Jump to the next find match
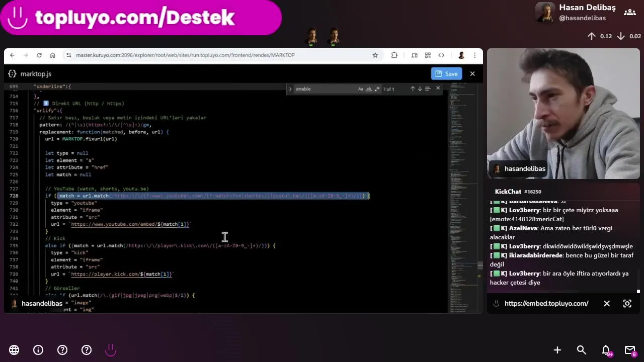Viewport: 644px width, 362px height. point(420,89)
